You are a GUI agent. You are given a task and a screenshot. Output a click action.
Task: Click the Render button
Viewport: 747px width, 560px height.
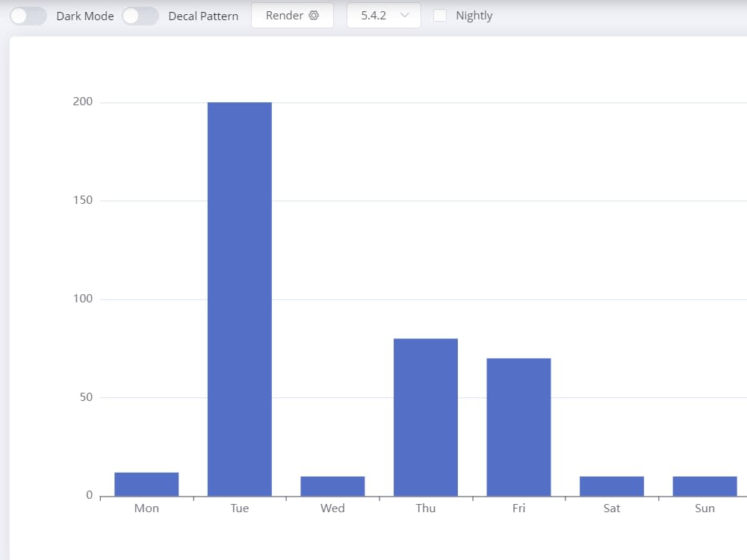coord(292,15)
